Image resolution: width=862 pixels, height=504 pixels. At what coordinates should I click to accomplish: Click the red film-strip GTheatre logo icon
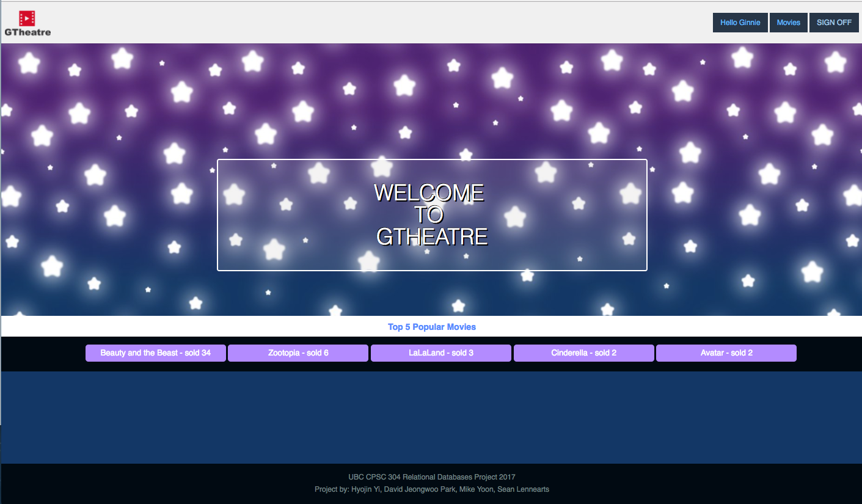coord(27,18)
